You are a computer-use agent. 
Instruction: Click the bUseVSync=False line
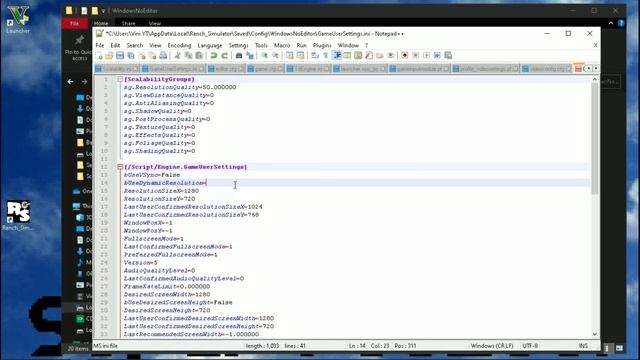pos(152,175)
